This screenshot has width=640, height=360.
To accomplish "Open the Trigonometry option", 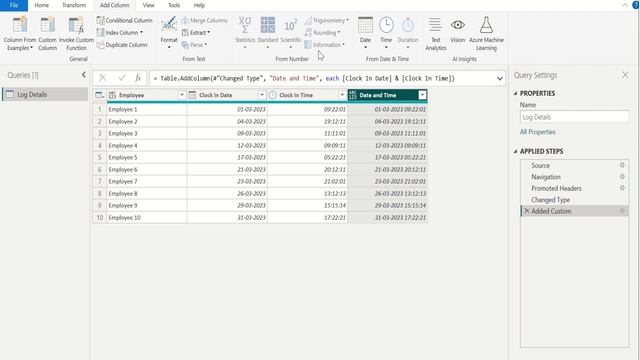I will (x=327, y=20).
